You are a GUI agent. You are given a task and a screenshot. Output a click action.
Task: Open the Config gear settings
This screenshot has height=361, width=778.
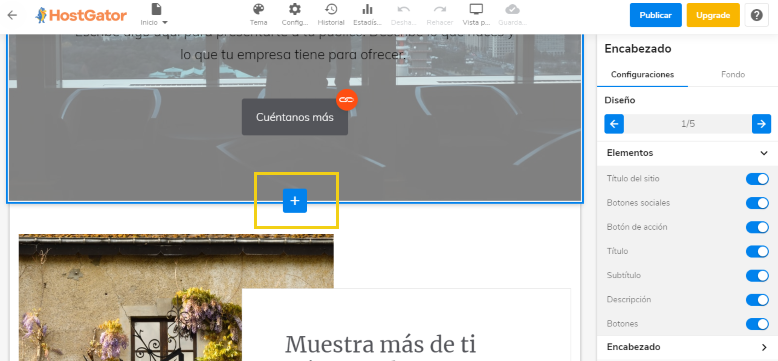[295, 15]
